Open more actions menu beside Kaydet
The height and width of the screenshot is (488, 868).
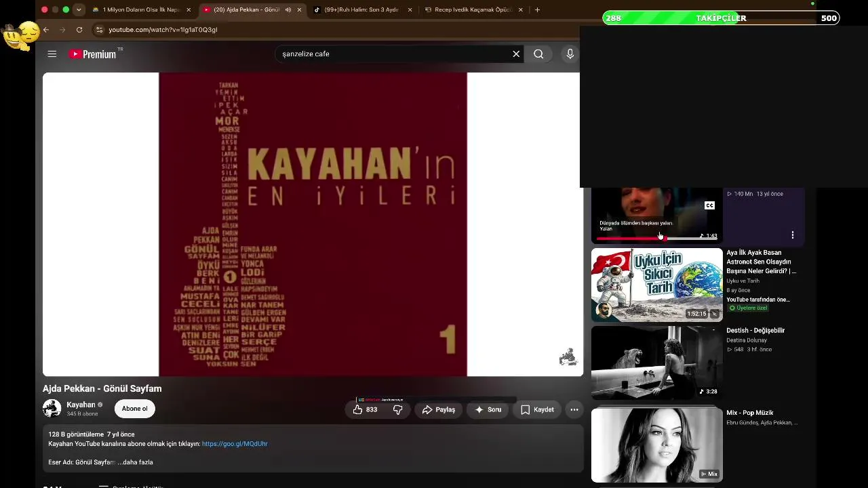coord(574,409)
